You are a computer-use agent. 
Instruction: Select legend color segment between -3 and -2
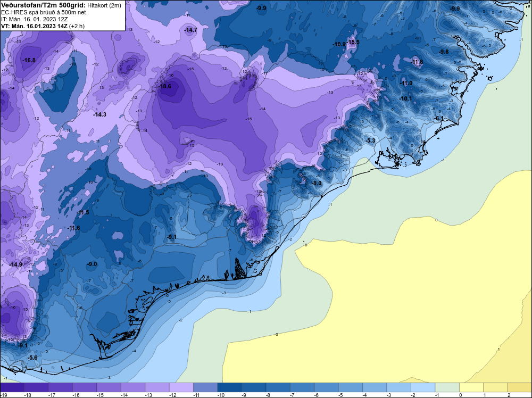pyautogui.click(x=399, y=387)
